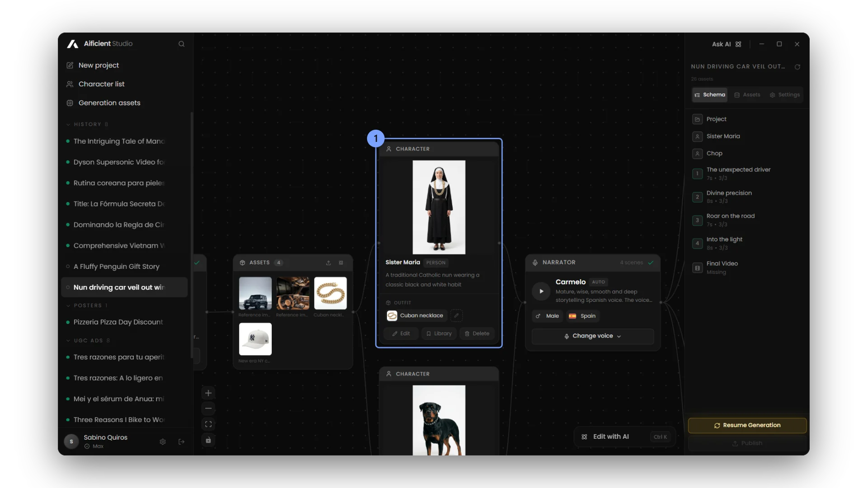868x488 pixels.
Task: Select the Mercedes SUV reference thumbnail
Action: coord(255,293)
